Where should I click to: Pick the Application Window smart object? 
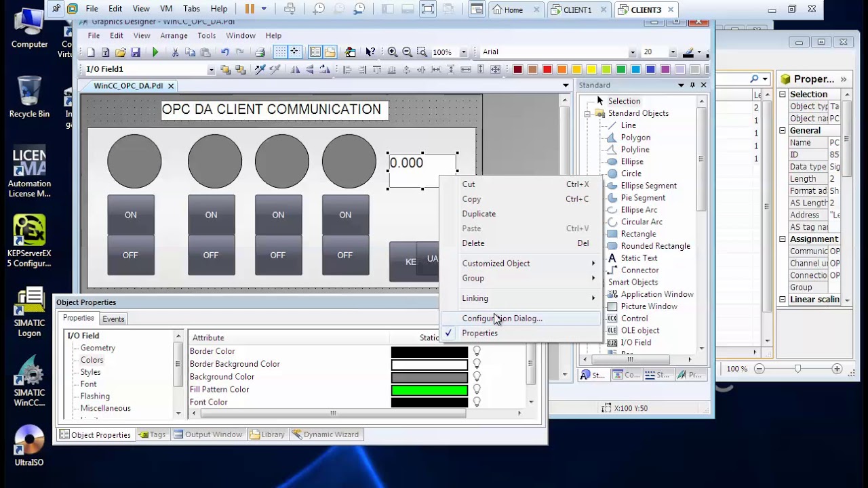coord(656,294)
